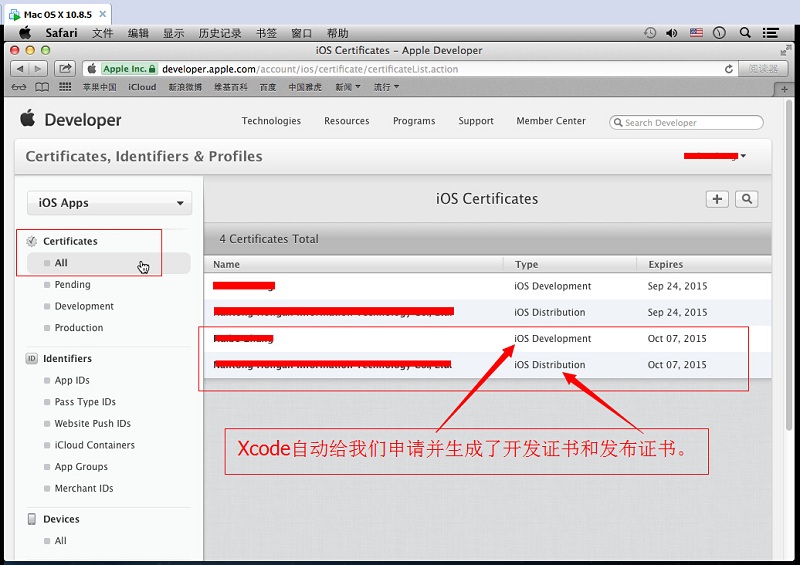
Task: Select Development certificates
Action: tap(84, 306)
